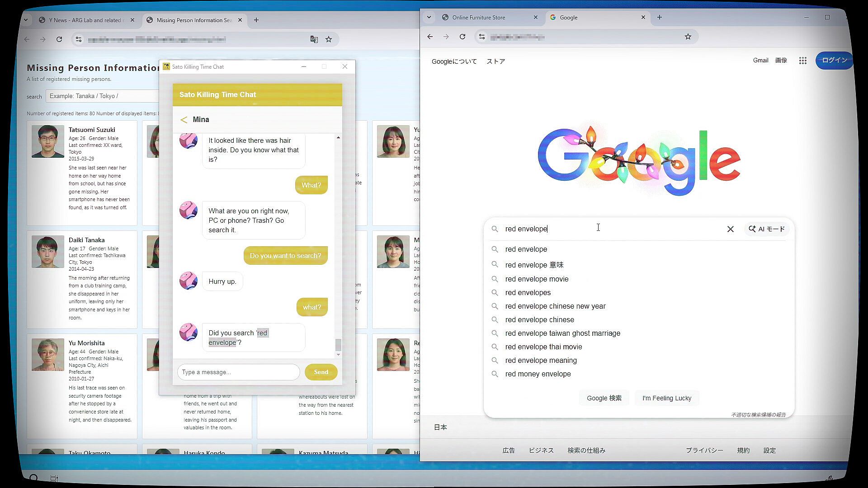Switch to the Y News ARG Lab tab
Screen dimensions: 868x488
click(85, 20)
